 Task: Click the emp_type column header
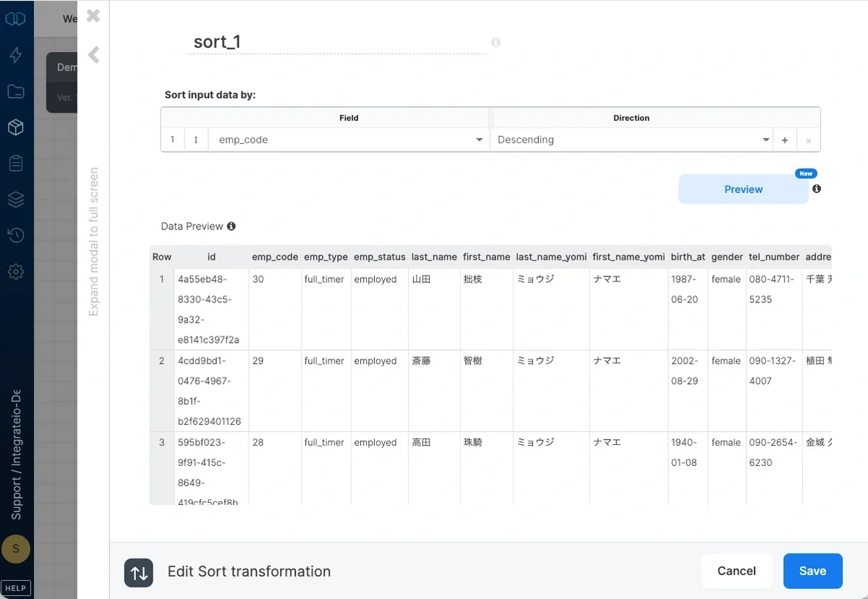click(x=325, y=257)
